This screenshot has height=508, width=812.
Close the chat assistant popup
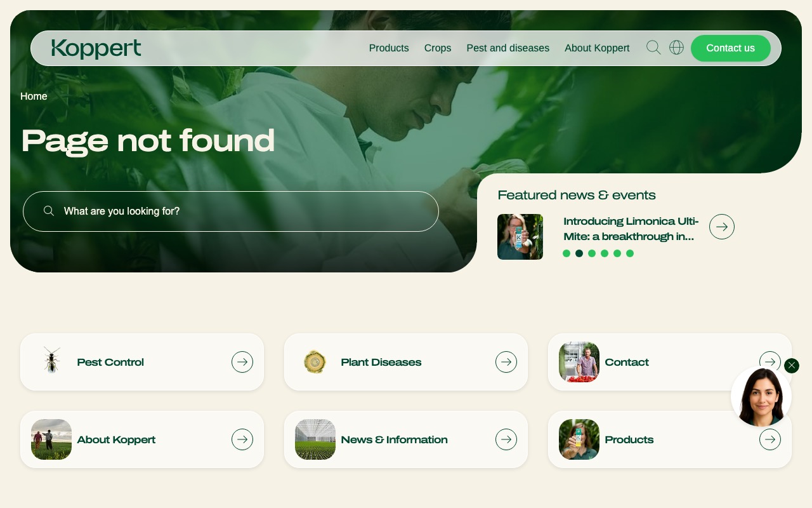(792, 366)
